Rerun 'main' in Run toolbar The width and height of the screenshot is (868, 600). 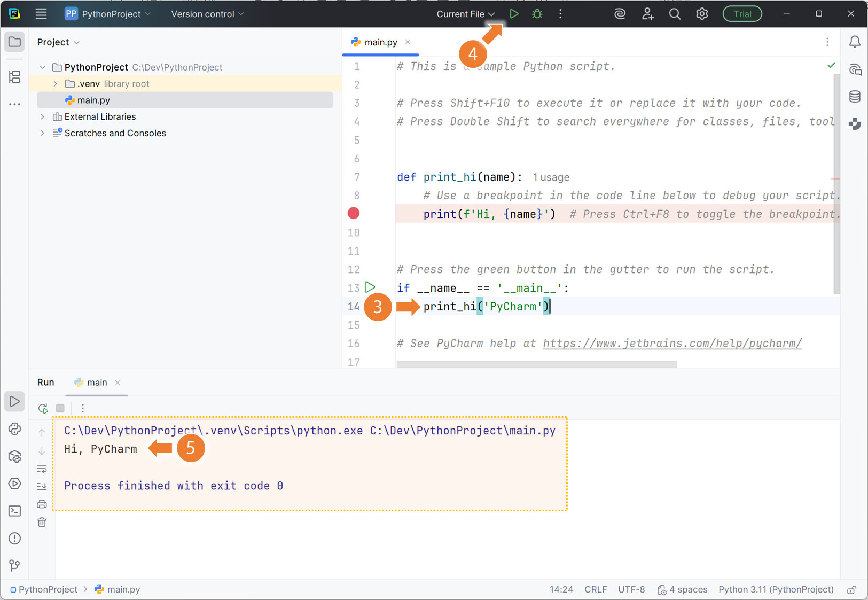point(43,408)
